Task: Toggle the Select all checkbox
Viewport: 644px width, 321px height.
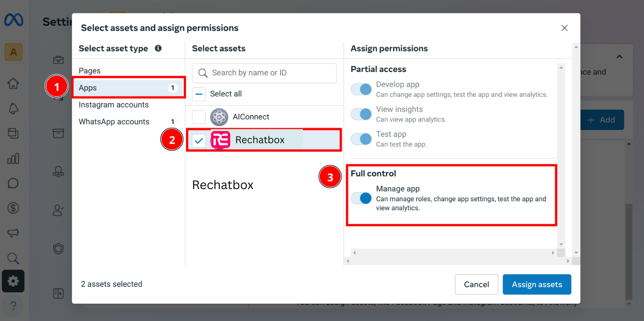Action: 199,94
